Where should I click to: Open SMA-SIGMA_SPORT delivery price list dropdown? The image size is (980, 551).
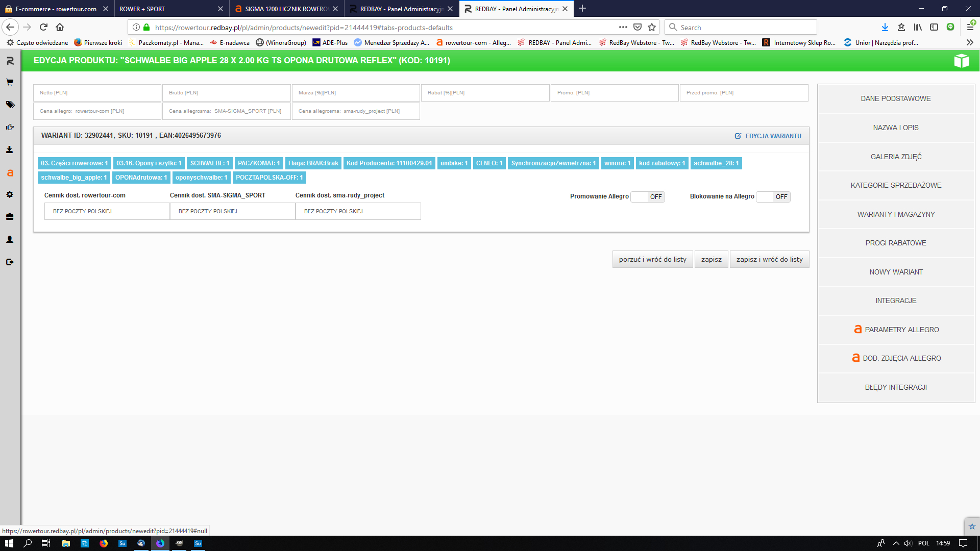pos(232,211)
